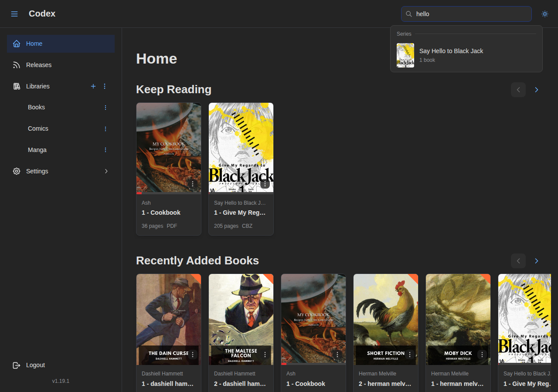Open Books library options menu

point(105,107)
